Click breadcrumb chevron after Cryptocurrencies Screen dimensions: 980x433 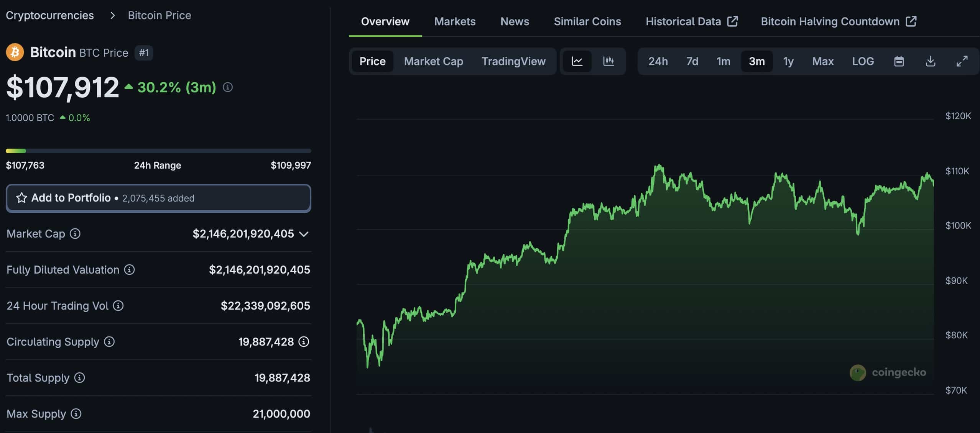(x=112, y=15)
